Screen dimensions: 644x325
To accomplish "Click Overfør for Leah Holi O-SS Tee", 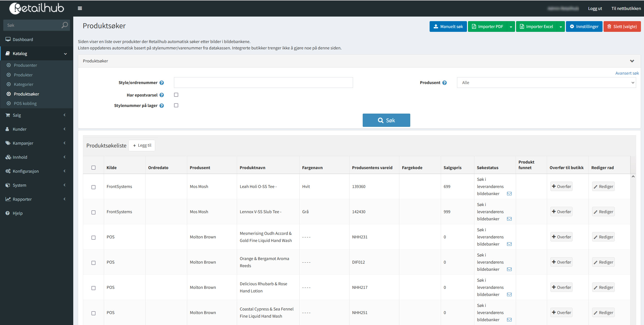I will pos(561,186).
